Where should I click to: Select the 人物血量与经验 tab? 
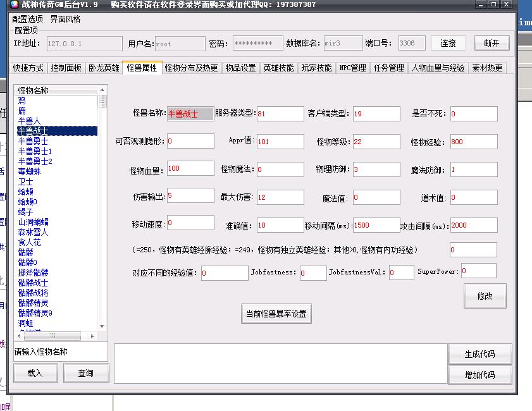tap(438, 68)
